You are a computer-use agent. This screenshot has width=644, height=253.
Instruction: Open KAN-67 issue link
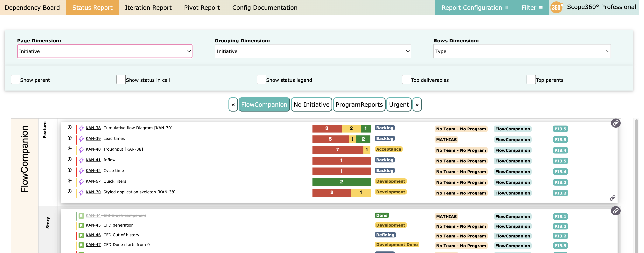click(93, 181)
